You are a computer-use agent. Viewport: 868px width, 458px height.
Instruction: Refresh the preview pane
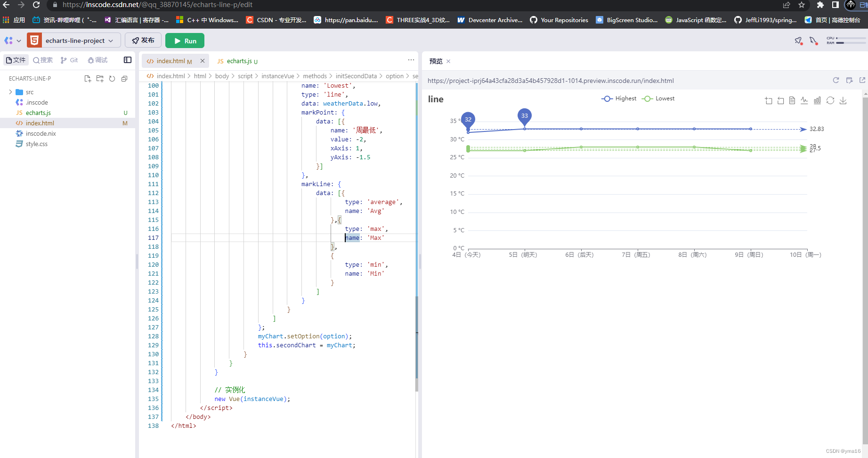[x=836, y=80]
